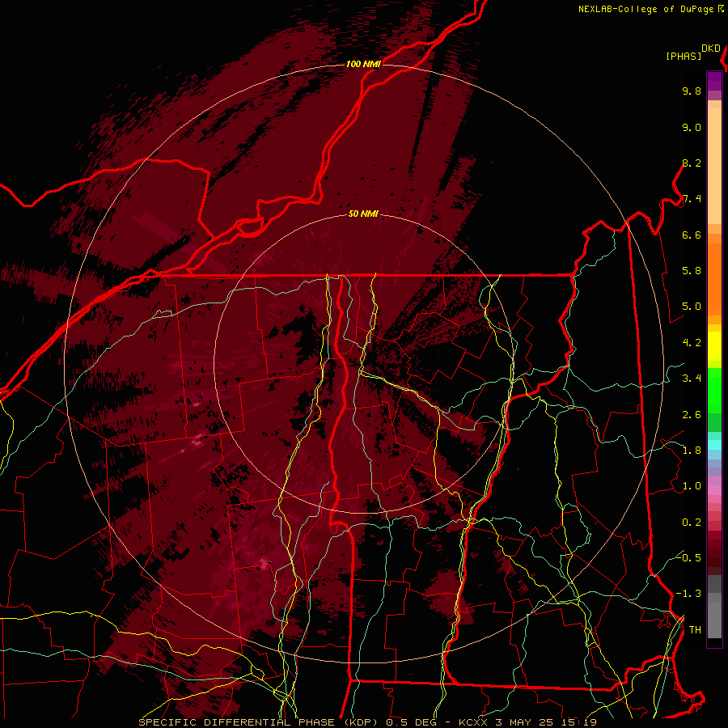This screenshot has height=728, width=728.
Task: Click the -0.5 scale value
Action: 688,557
